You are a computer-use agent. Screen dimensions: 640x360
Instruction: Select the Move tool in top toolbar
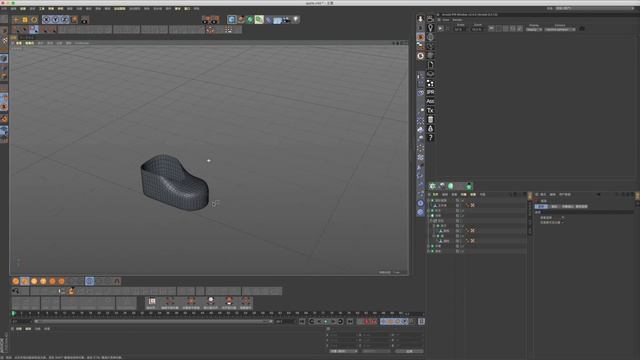pos(16,20)
